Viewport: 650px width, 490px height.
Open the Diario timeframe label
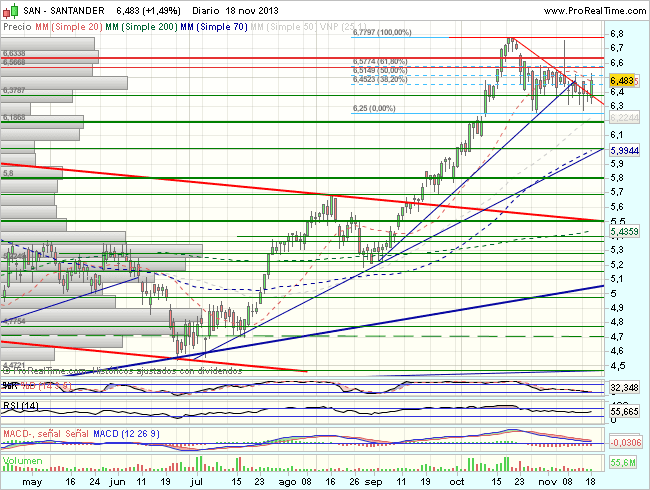pyautogui.click(x=207, y=11)
